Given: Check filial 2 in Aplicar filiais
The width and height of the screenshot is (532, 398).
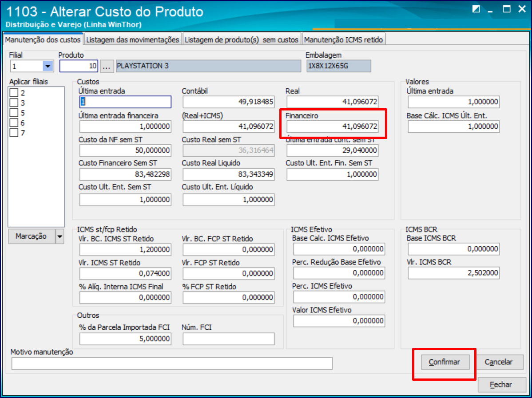Looking at the screenshot, I should [14, 93].
